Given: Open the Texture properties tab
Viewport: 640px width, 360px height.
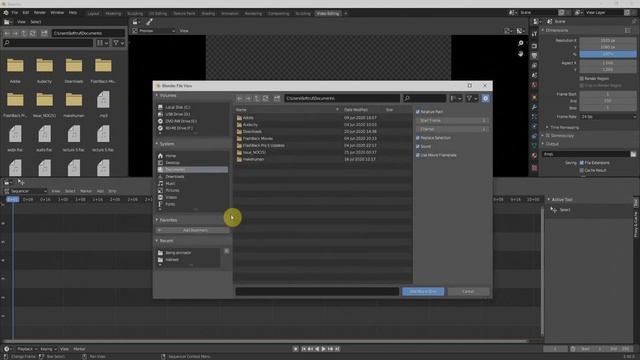Looking at the screenshot, I should pos(534,168).
